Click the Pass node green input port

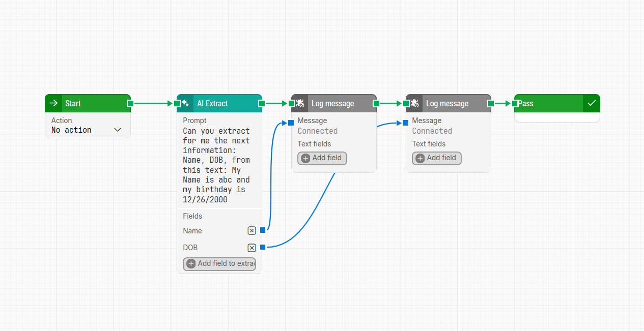[515, 104]
